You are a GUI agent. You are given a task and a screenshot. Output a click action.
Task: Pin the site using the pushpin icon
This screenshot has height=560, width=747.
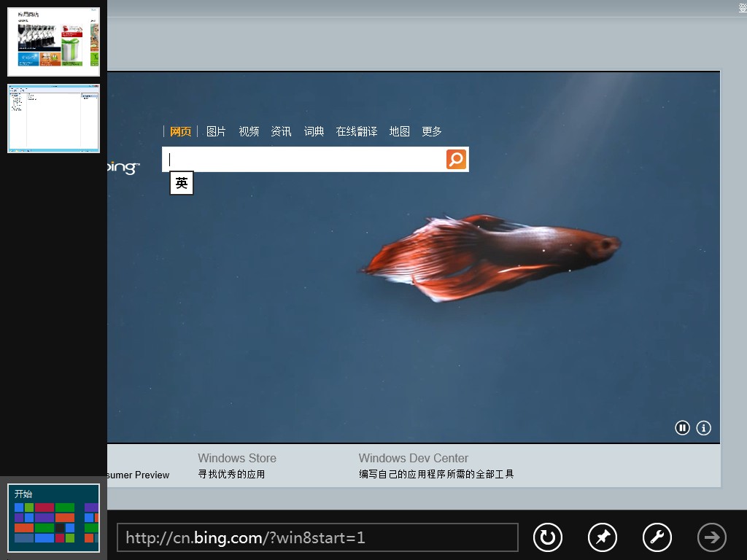point(602,537)
